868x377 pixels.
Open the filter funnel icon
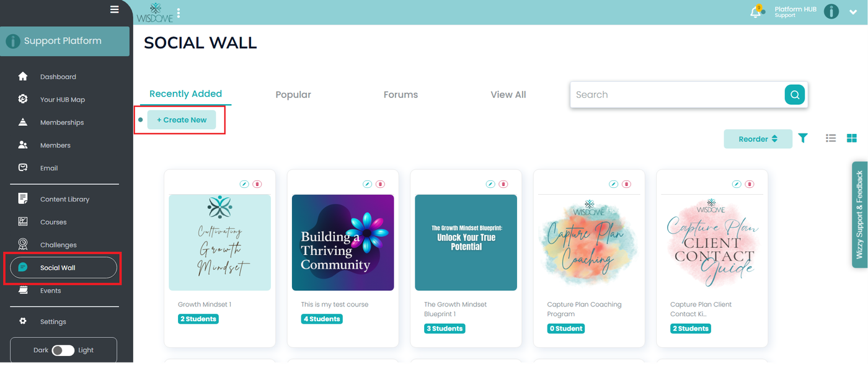click(803, 138)
